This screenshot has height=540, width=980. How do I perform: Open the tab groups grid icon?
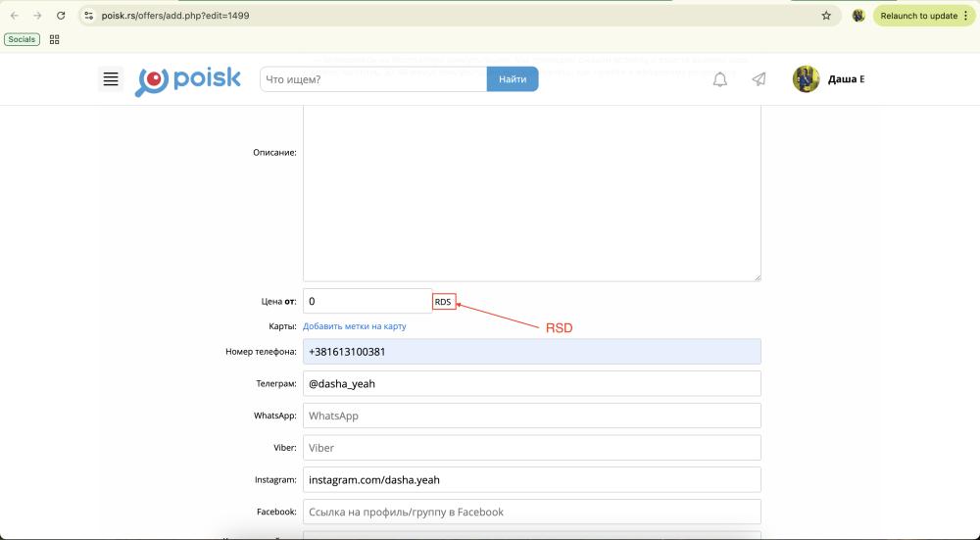(54, 39)
